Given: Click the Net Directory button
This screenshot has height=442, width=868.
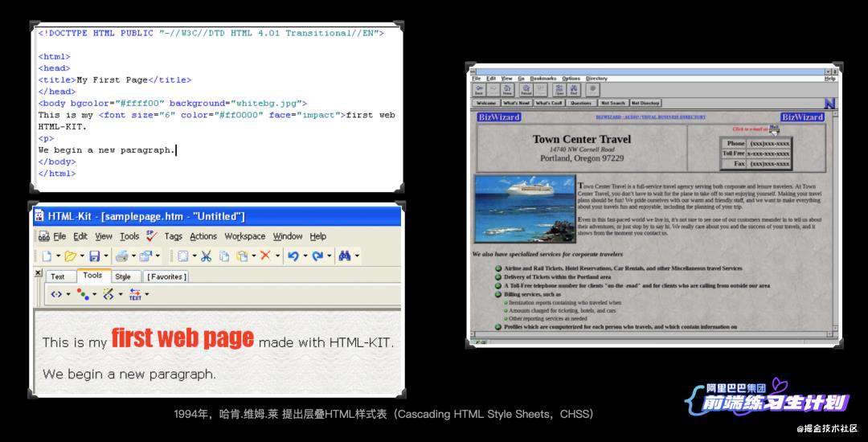Looking at the screenshot, I should click(645, 103).
